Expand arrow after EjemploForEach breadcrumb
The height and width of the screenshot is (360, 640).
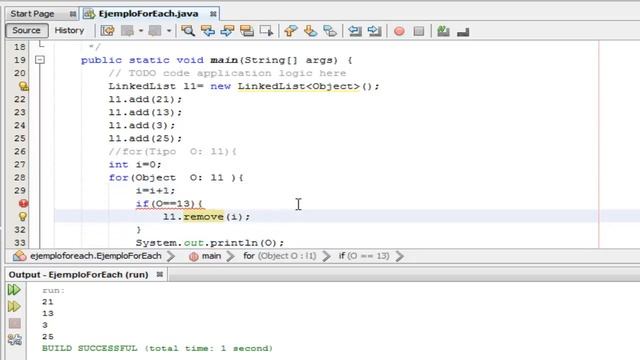click(171, 256)
